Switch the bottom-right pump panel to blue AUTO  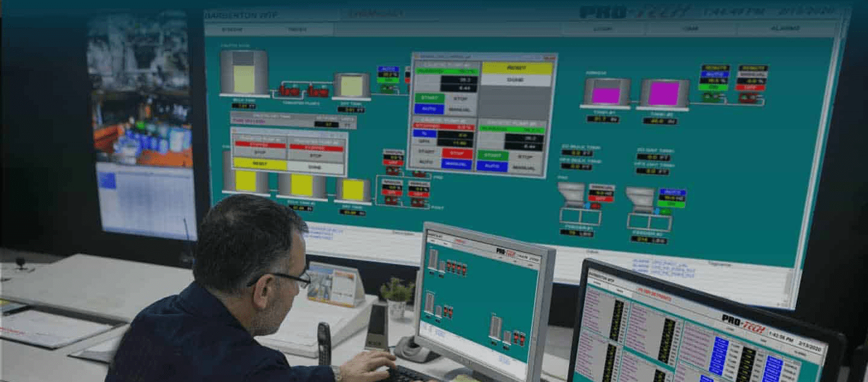tap(492, 166)
